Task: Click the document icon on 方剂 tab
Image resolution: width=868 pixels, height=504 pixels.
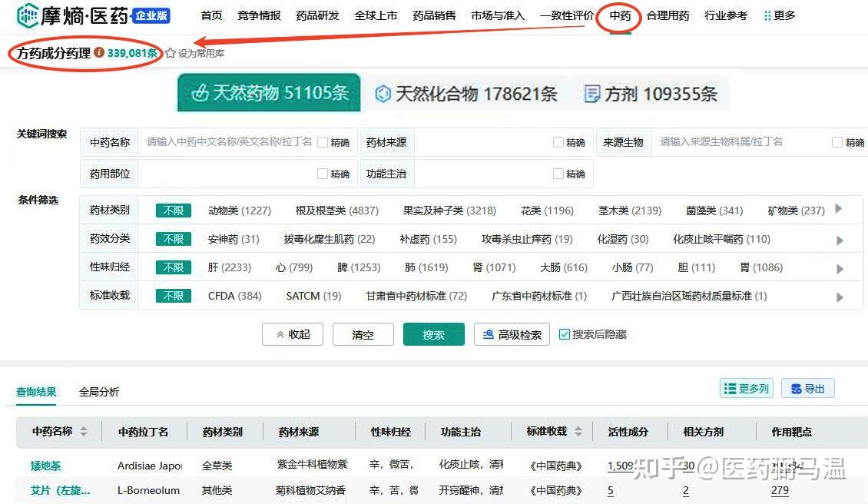Action: pyautogui.click(x=591, y=92)
